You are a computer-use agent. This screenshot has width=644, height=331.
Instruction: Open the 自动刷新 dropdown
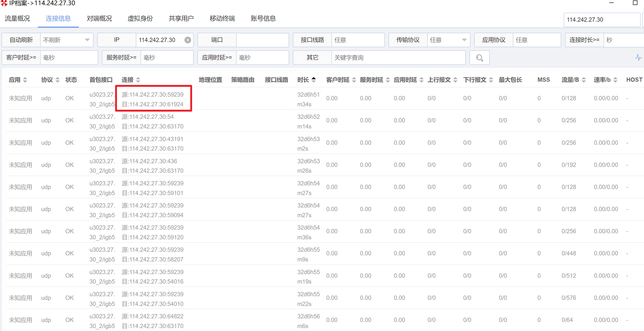point(67,40)
